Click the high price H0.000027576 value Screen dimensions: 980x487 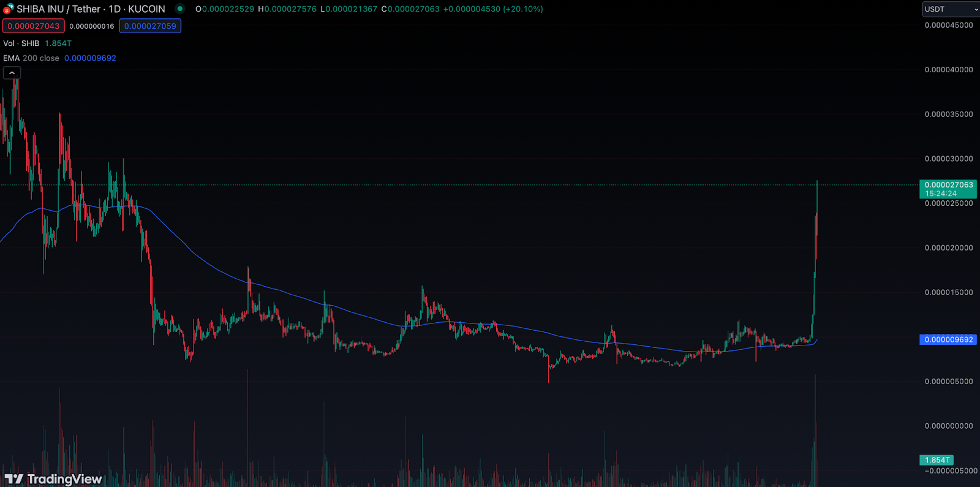pos(287,9)
